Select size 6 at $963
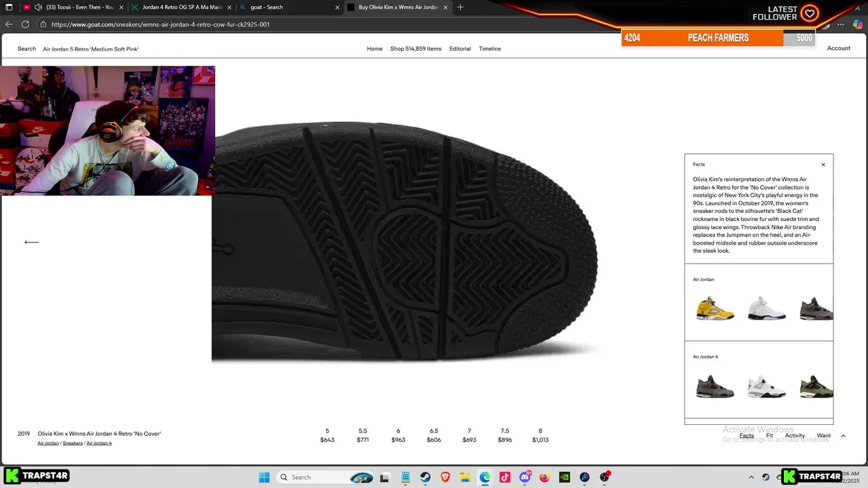This screenshot has width=868, height=488. 398,435
